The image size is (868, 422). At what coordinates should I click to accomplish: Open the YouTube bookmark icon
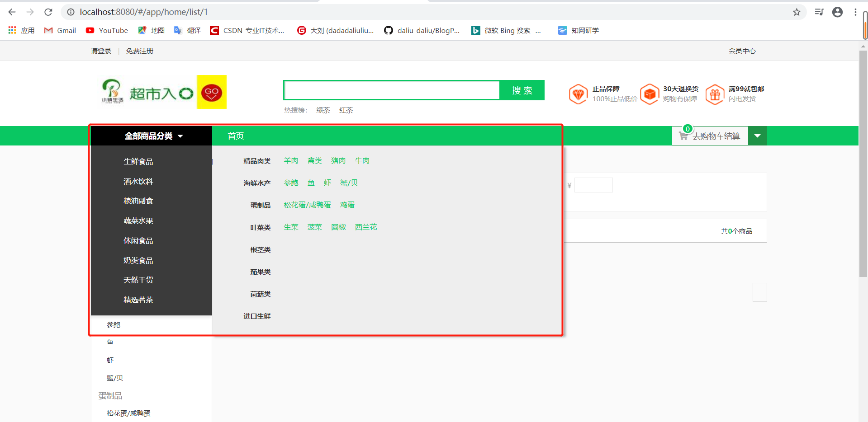coord(90,30)
